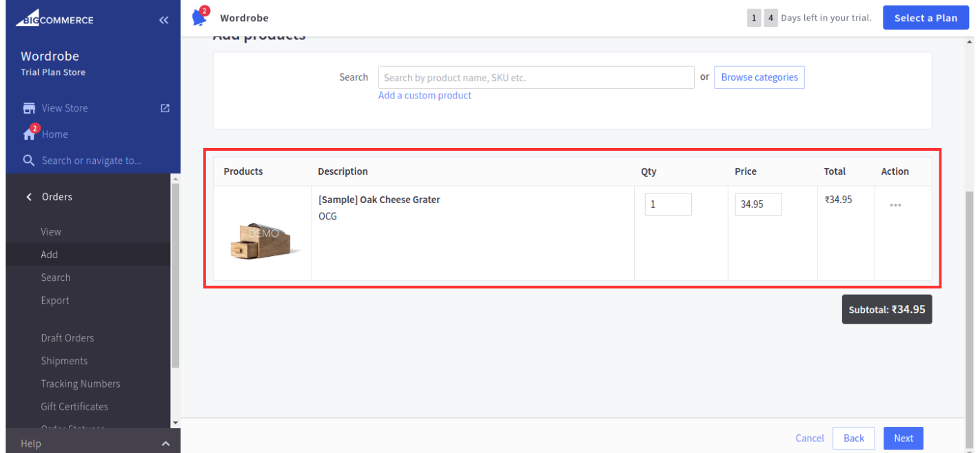Click the search magnifier icon in sidebar

point(29,160)
